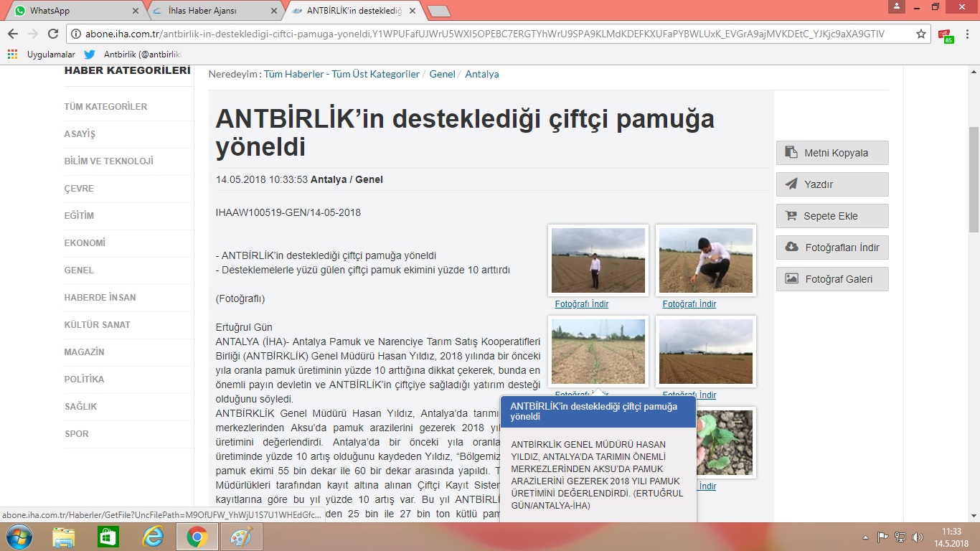Open a new browser tab
Image resolution: width=980 pixels, height=551 pixels.
pos(438,11)
